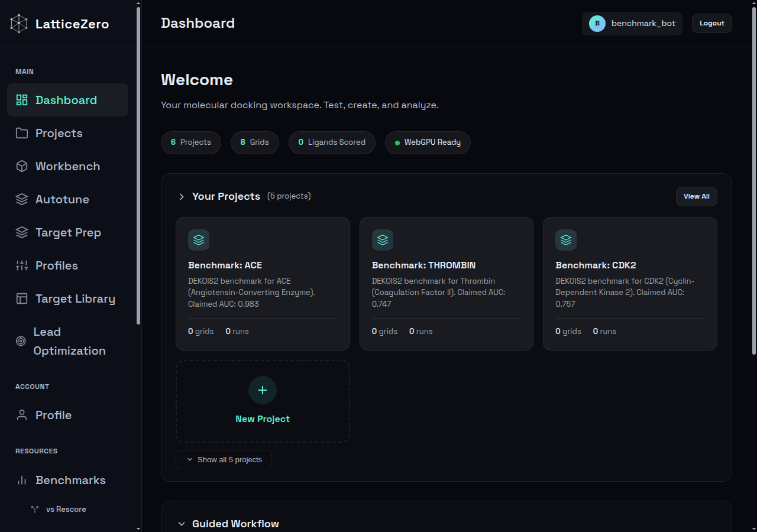Click the 6 Projects stat pill
757x532 pixels.
[190, 142]
